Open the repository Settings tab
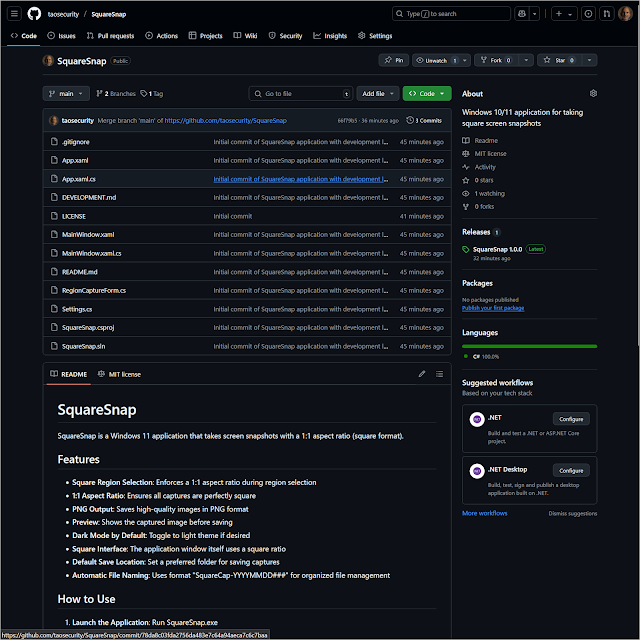 (x=375, y=36)
